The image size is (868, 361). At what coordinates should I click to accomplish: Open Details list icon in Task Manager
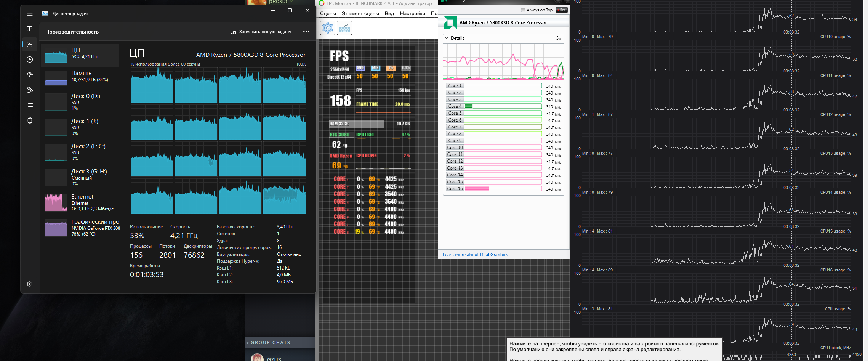[x=30, y=105]
